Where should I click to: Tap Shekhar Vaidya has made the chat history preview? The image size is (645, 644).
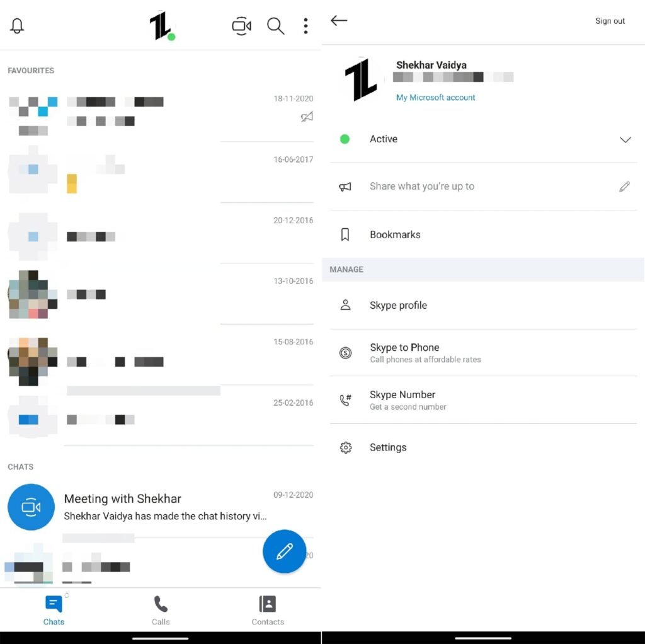(x=165, y=516)
